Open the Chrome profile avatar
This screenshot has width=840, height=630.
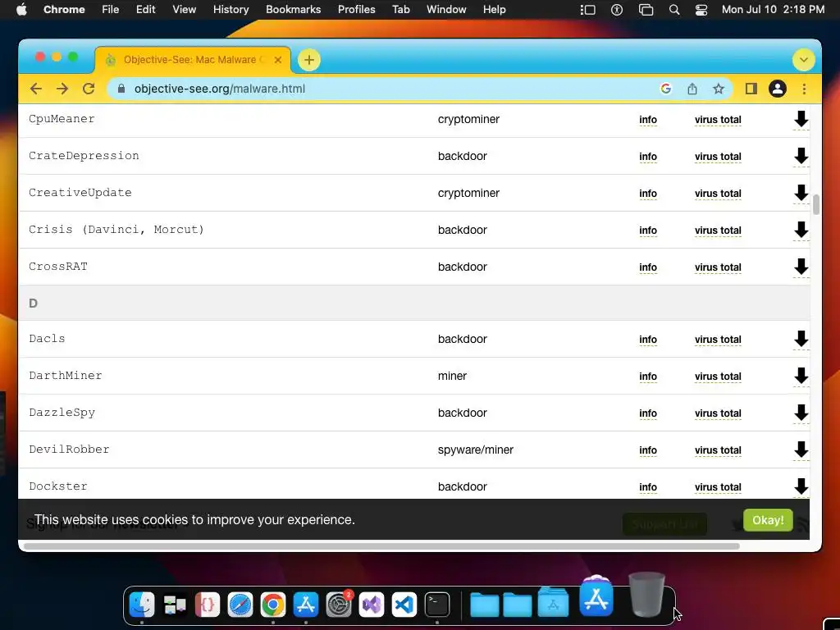tap(778, 89)
